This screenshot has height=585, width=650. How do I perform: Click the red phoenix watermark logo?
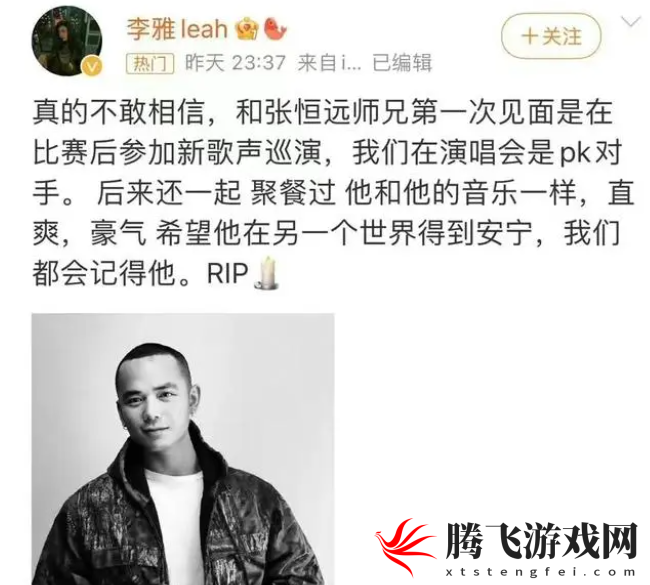click(405, 546)
